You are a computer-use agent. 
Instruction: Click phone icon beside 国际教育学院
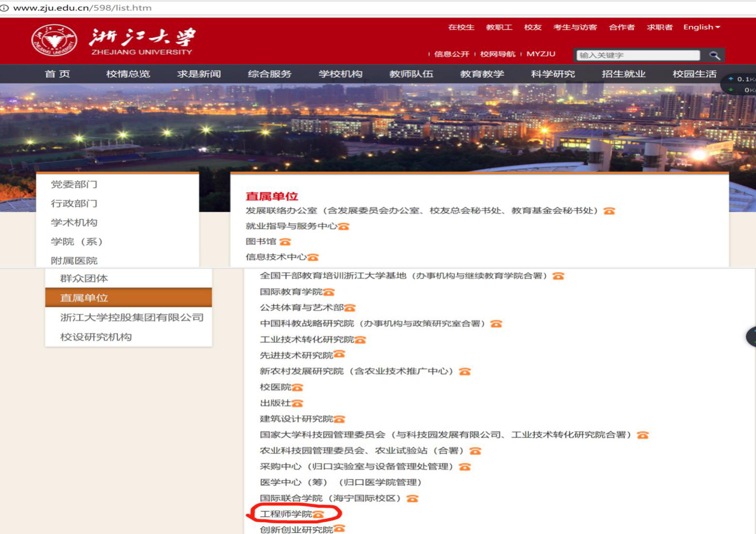coord(329,292)
